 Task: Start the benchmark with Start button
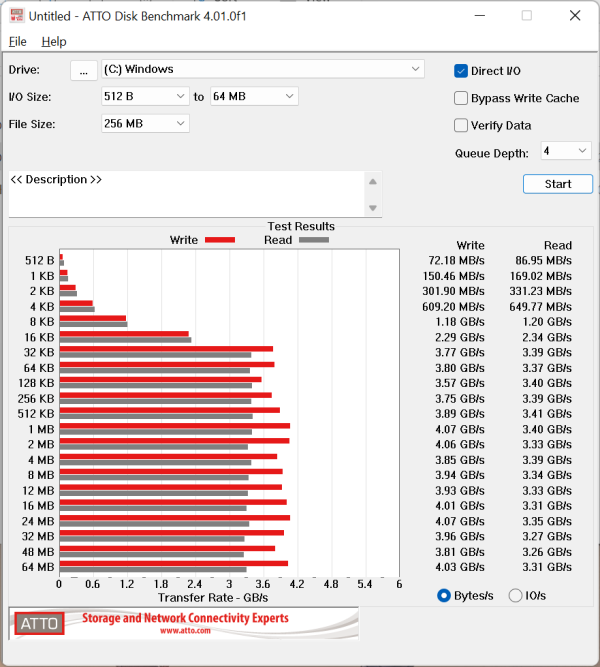[558, 184]
